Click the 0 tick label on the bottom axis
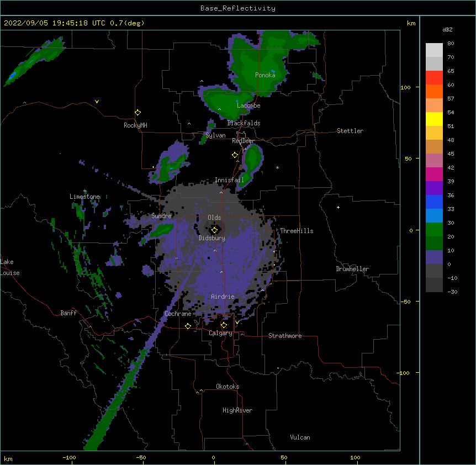This screenshot has width=476, height=465. click(213, 457)
